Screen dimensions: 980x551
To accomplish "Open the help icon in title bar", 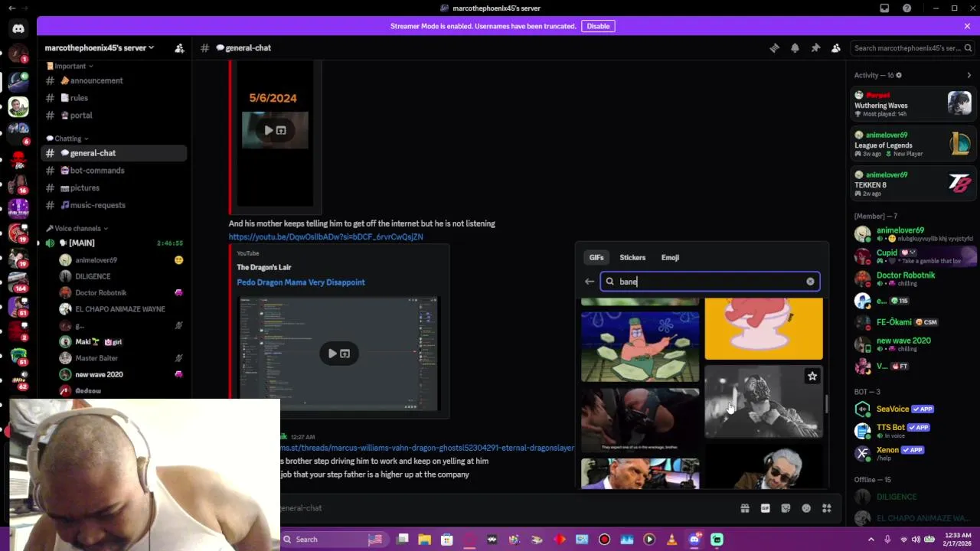I will (907, 8).
